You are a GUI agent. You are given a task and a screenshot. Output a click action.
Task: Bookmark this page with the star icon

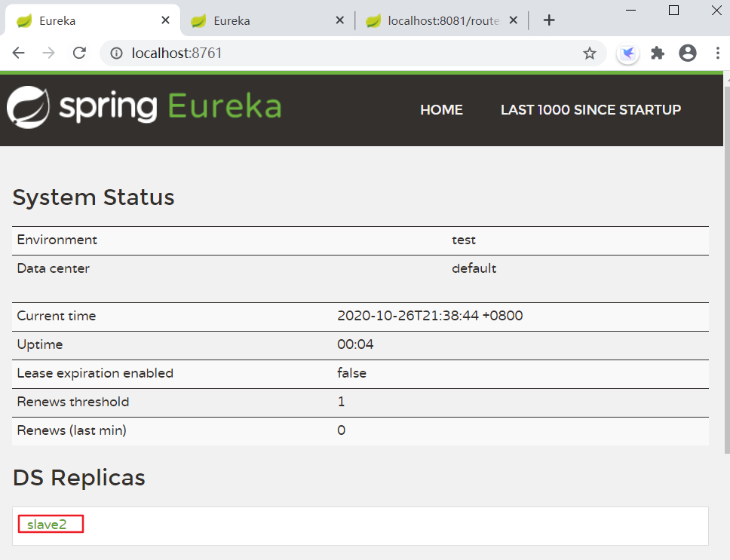590,54
